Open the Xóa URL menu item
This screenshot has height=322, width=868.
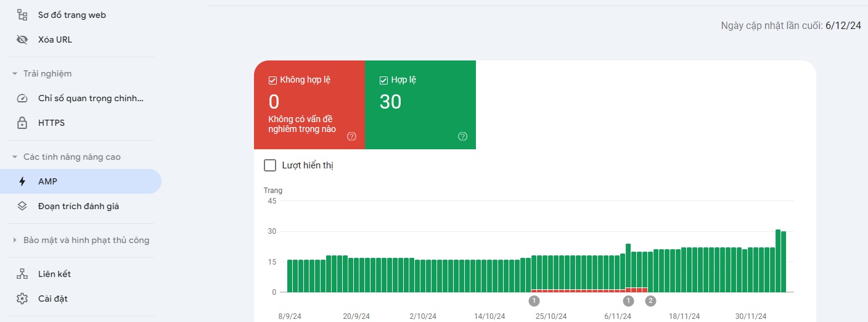tap(81, 39)
